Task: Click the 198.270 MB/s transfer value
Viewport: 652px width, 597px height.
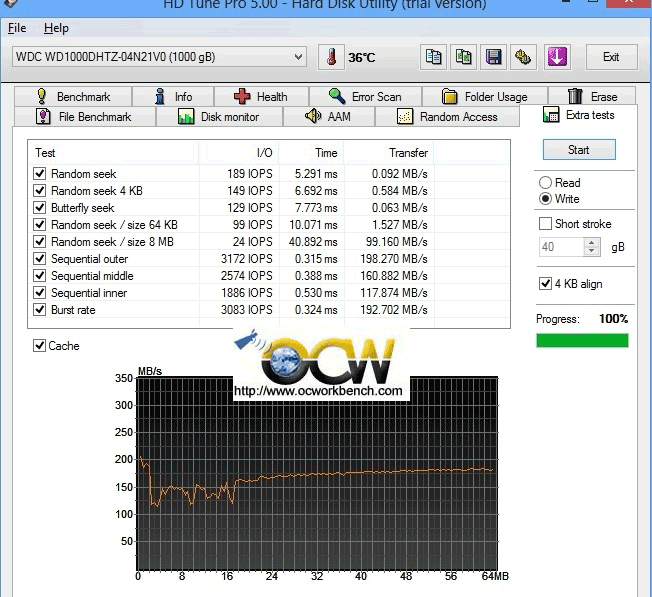Action: click(x=394, y=259)
